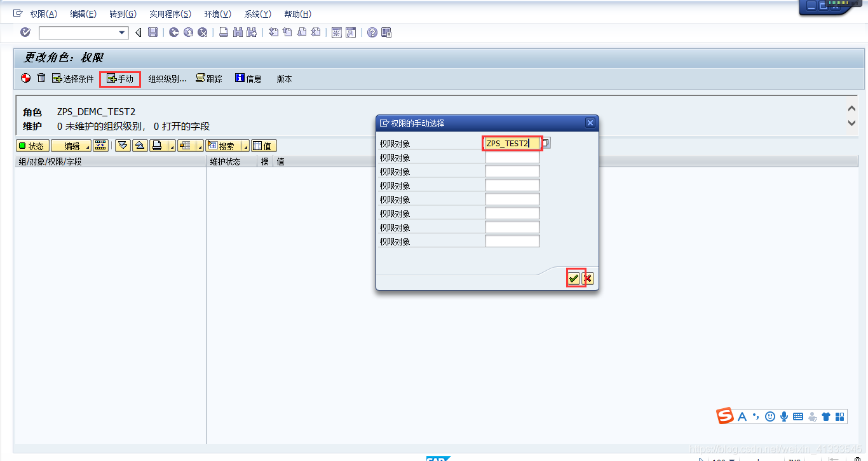Screen dimensions: 868x461
Task: Open the Sogou emoji smiley icon
Action: point(770,416)
